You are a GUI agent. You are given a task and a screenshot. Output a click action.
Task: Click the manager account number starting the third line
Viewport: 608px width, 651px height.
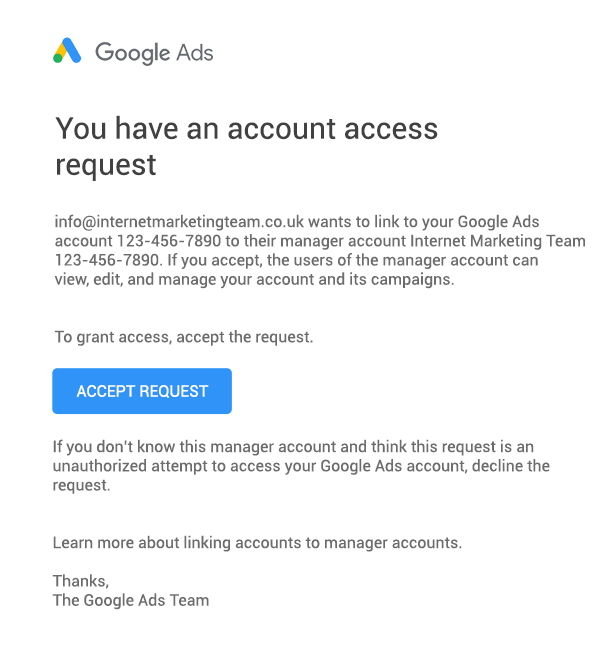point(104,260)
